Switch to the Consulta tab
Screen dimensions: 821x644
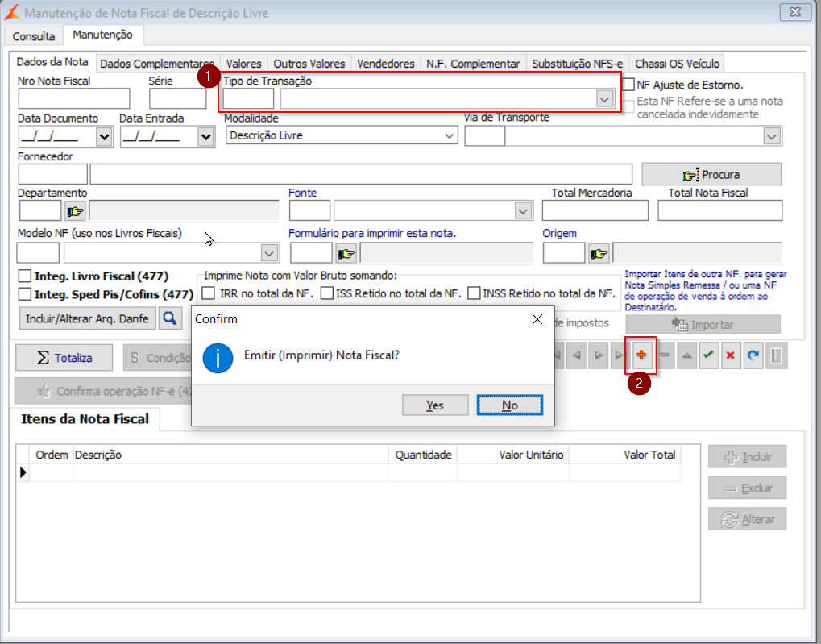pyautogui.click(x=34, y=36)
